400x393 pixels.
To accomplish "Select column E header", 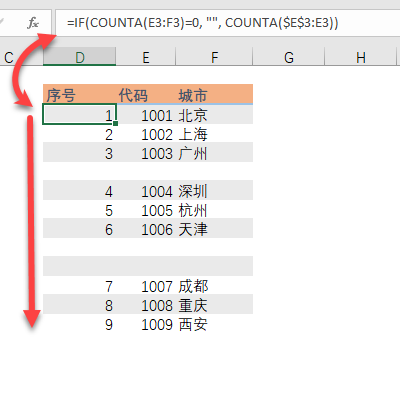I will tap(146, 57).
